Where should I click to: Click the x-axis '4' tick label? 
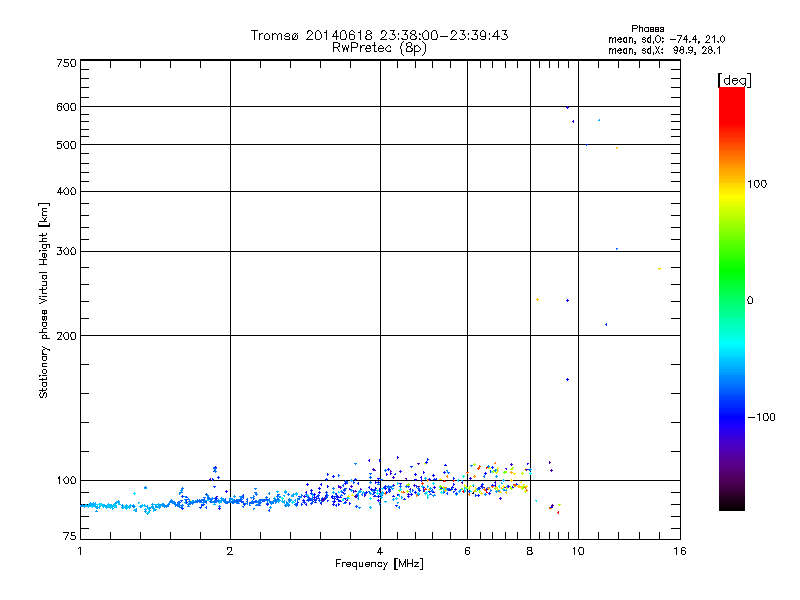click(x=380, y=551)
